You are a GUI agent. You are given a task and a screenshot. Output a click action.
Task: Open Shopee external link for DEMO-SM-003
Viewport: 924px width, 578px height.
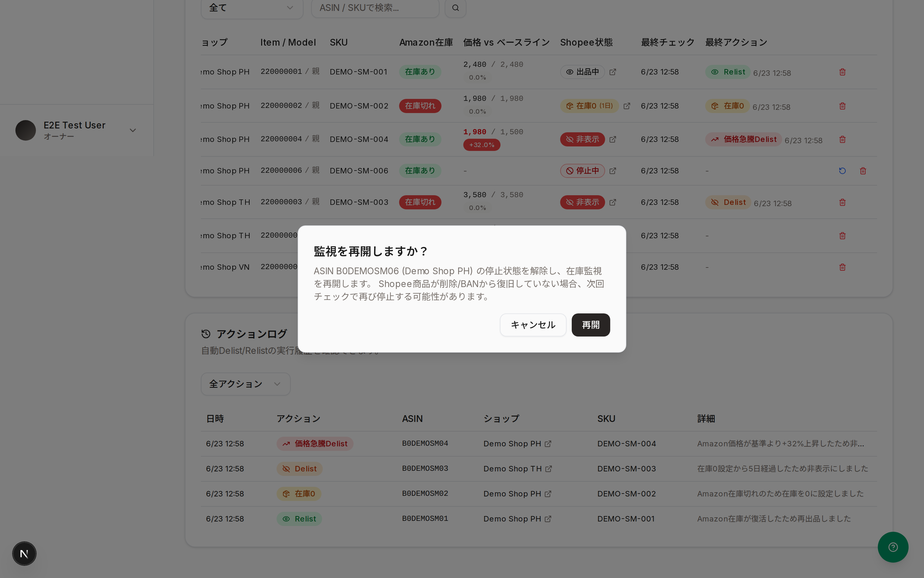point(612,202)
